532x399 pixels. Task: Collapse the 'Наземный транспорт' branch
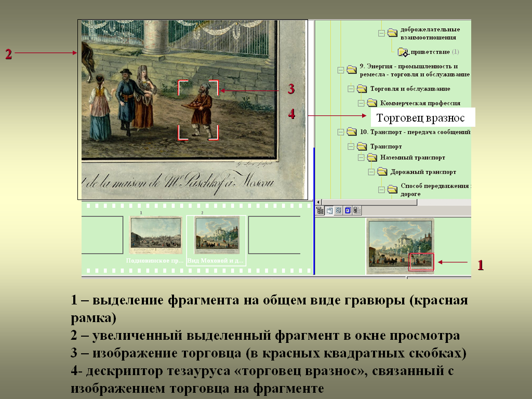coord(361,158)
